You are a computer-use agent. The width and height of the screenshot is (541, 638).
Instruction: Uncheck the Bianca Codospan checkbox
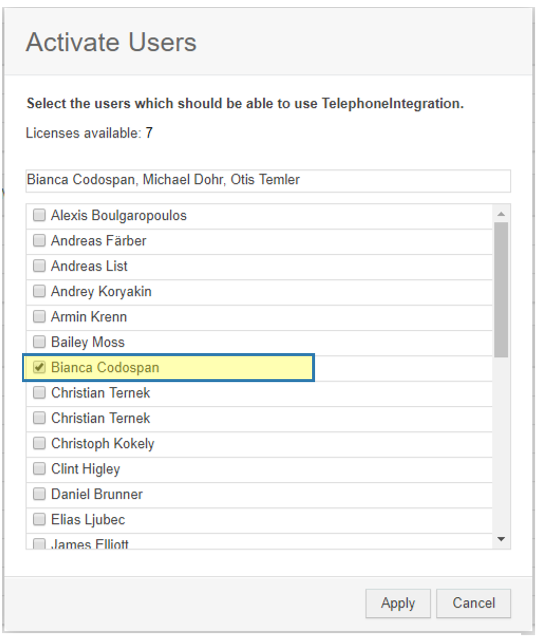point(39,367)
